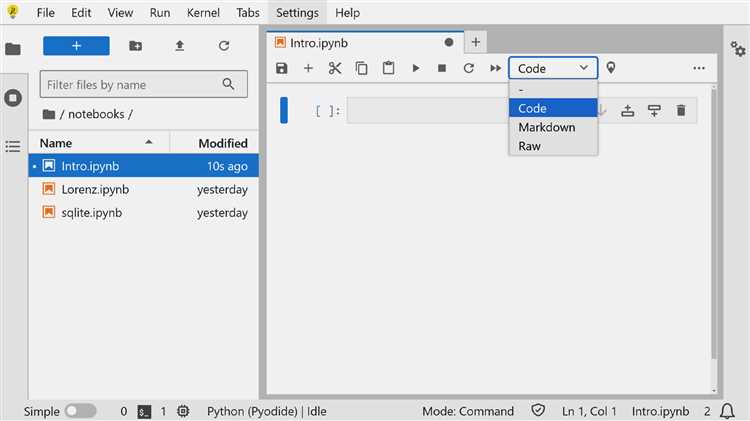Insert a cell below with plus icon
The image size is (750, 421).
coord(308,68)
